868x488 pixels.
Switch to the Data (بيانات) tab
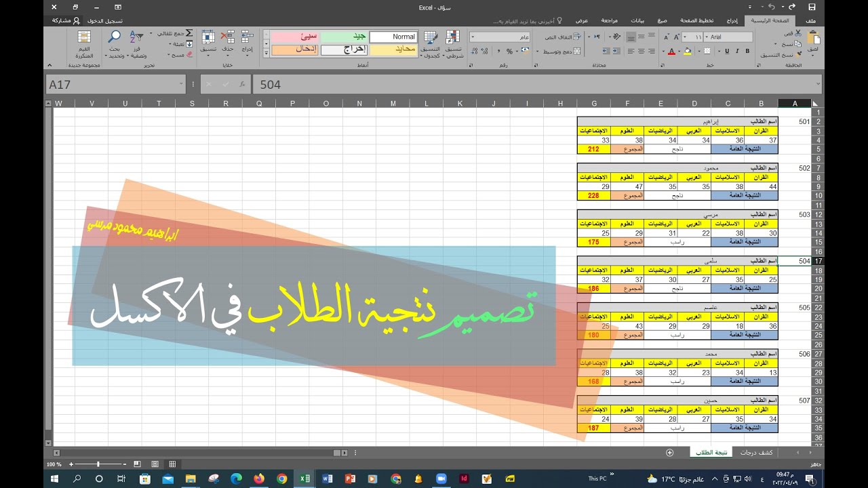[x=637, y=21]
